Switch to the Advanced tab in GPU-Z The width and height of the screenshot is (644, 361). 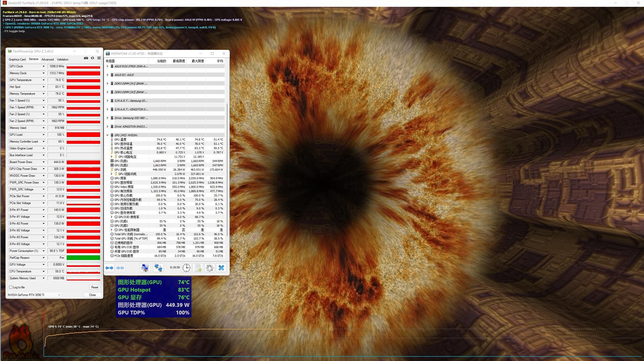pos(47,59)
